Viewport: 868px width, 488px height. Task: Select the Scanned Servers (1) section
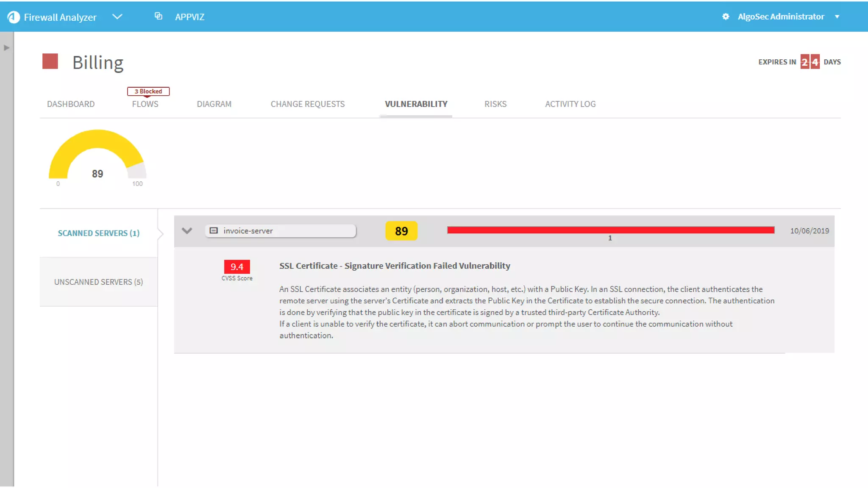pyautogui.click(x=98, y=233)
